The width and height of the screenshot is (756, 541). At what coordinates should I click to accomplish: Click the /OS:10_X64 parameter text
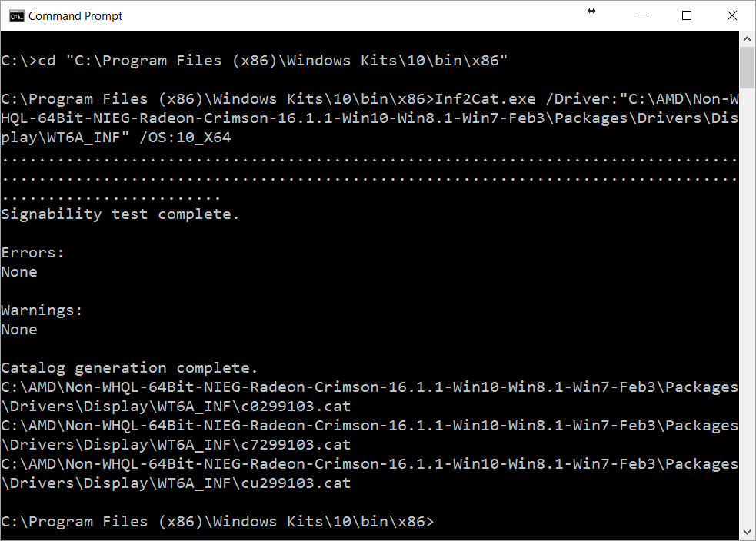(x=185, y=138)
